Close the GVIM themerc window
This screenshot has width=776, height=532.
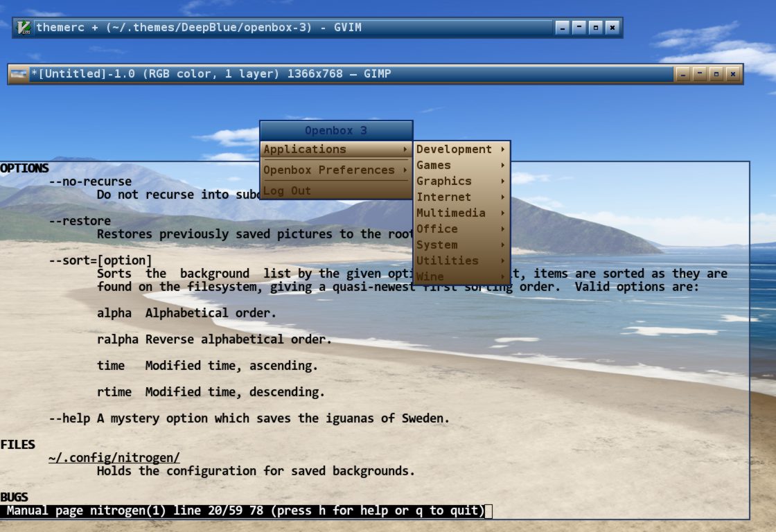point(612,28)
